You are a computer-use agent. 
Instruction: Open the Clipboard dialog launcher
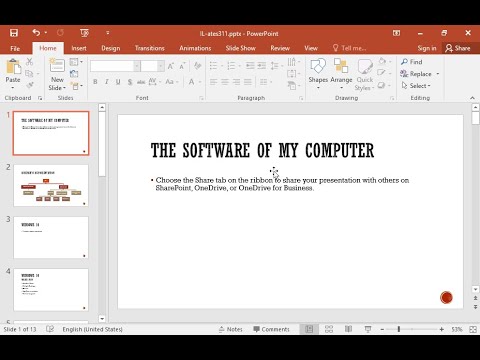click(x=40, y=98)
